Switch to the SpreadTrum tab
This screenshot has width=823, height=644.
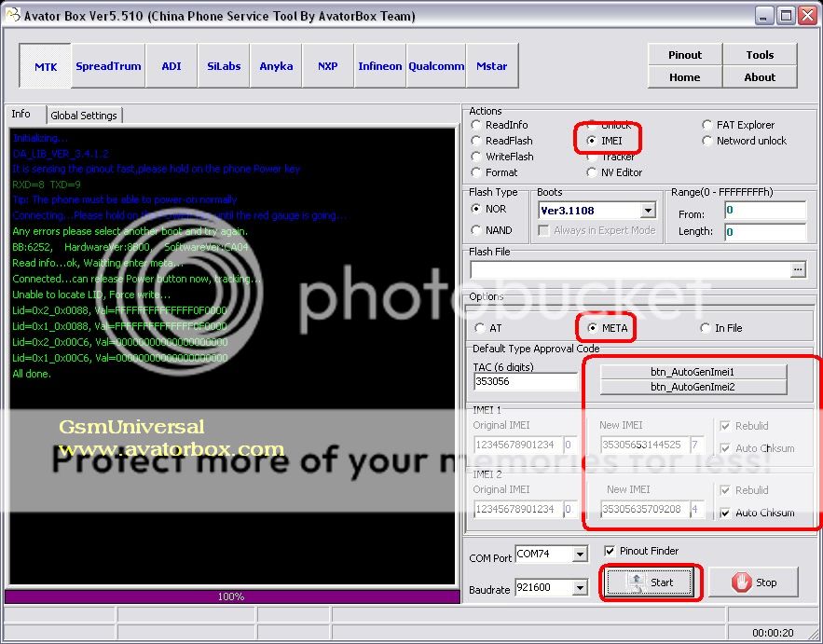[108, 66]
